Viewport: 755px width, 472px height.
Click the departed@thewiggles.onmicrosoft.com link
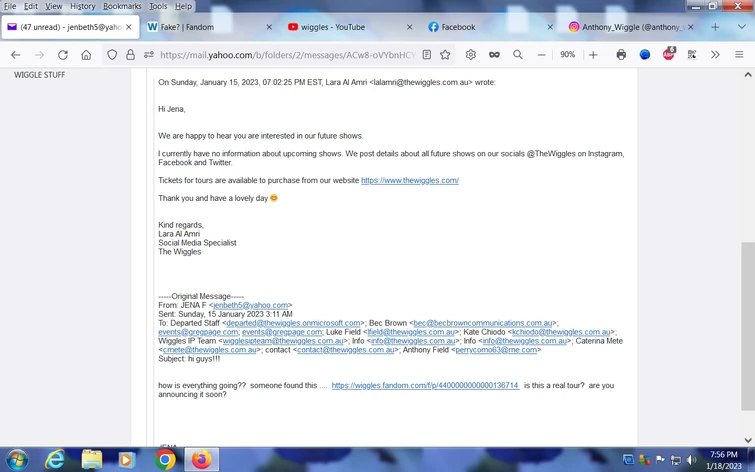pos(293,323)
